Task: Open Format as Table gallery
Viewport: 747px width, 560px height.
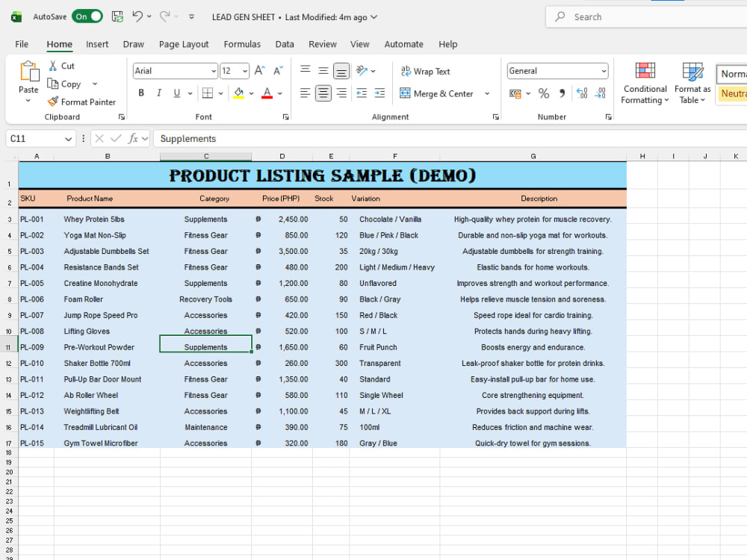Action: point(692,84)
